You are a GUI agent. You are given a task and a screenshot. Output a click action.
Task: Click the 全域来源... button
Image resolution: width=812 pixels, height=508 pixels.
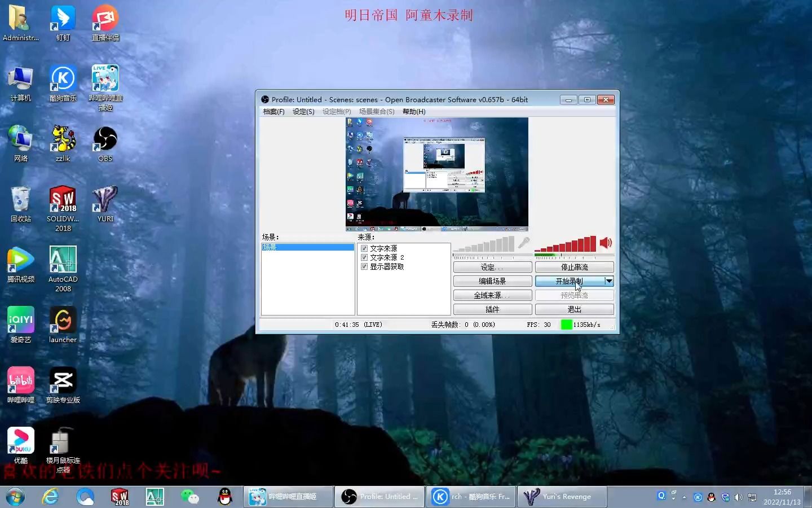(492, 295)
